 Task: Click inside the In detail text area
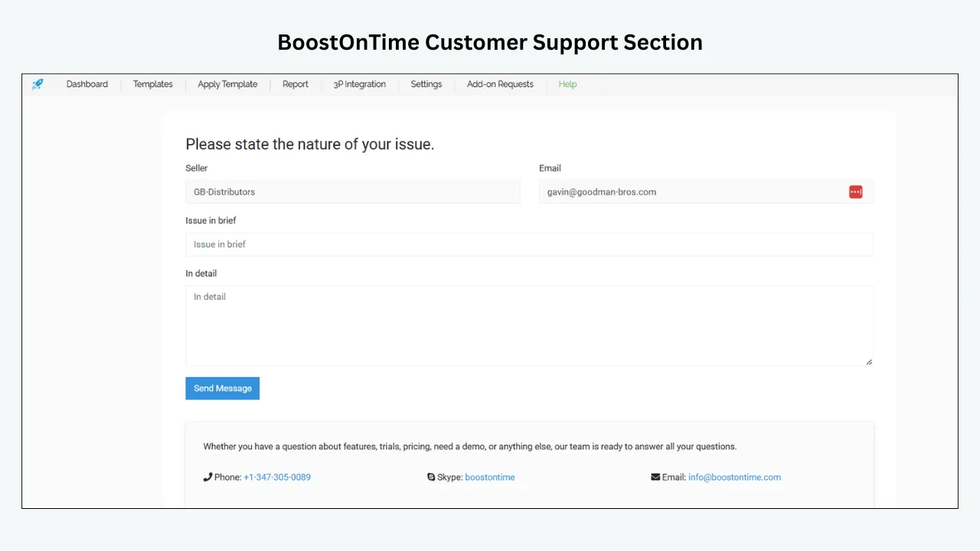(x=529, y=326)
